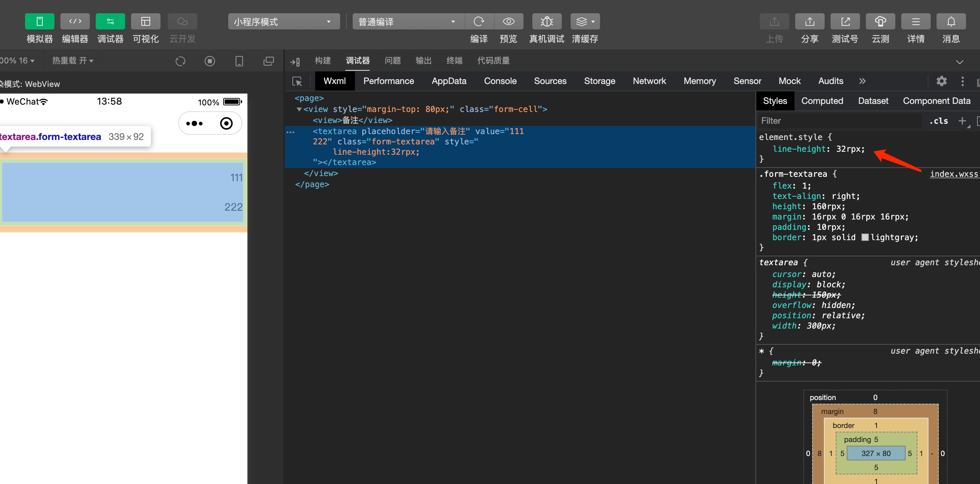Click the lightgray border color swatch
980x484 pixels.
coord(865,237)
